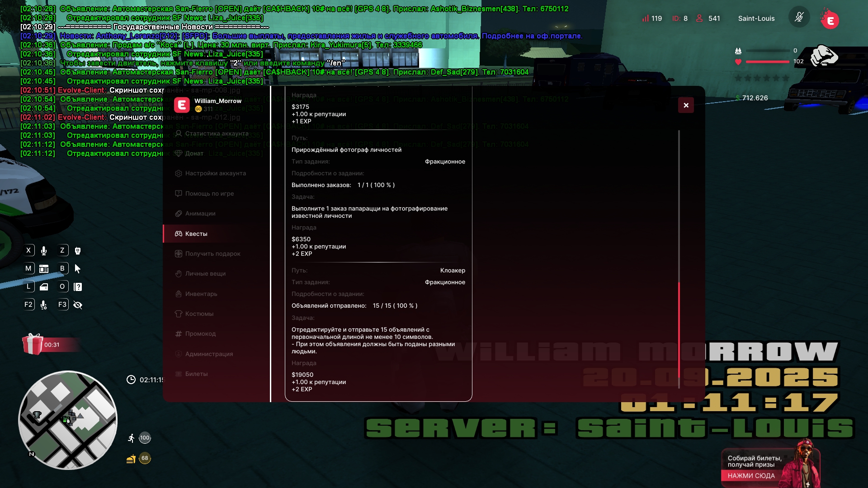Open the Билеты tab
868x488 pixels.
tap(196, 374)
